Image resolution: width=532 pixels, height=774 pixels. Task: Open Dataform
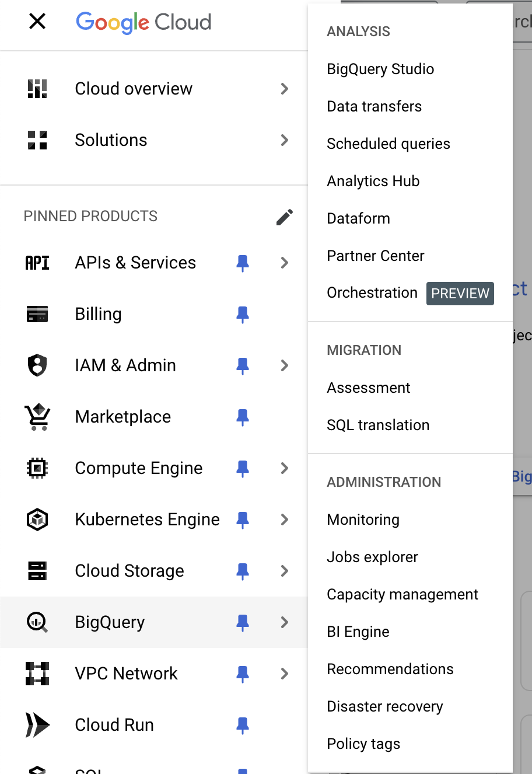click(358, 218)
